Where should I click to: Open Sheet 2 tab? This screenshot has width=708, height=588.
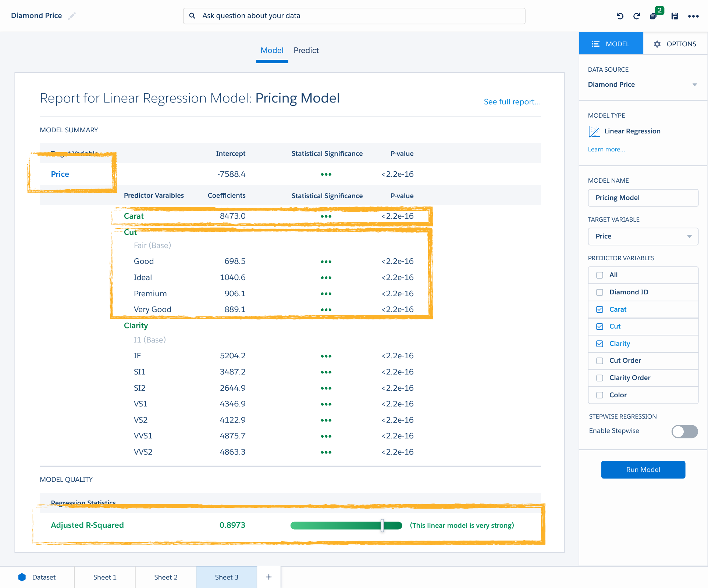click(x=166, y=577)
